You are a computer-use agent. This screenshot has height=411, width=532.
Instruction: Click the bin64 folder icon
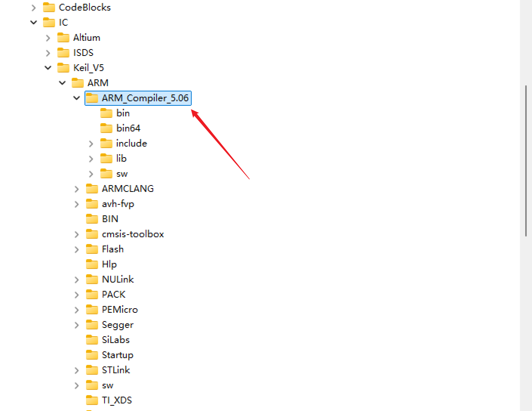[106, 128]
